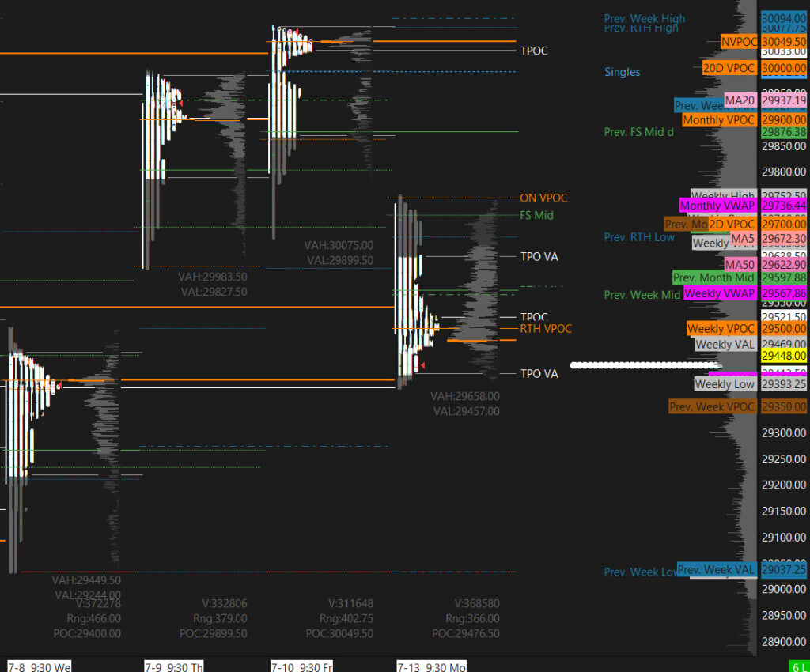Click the 29500.00 orange price tag
This screenshot has height=672, width=810.
[x=784, y=329]
